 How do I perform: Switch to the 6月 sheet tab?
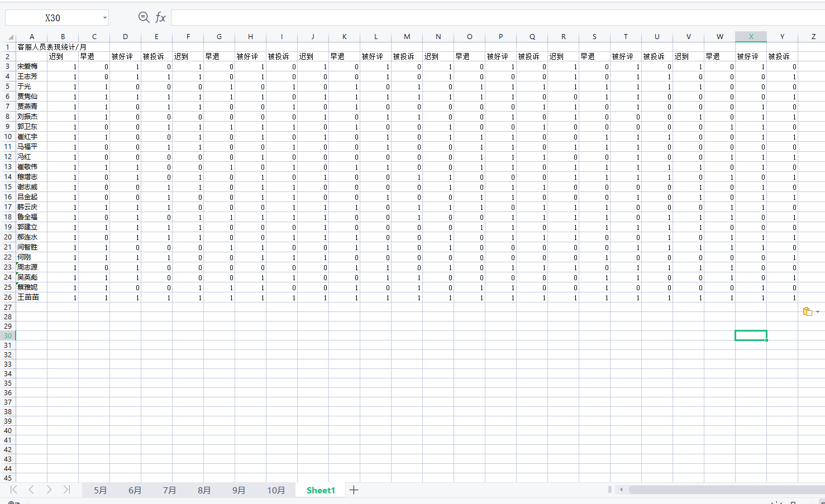[x=135, y=490]
